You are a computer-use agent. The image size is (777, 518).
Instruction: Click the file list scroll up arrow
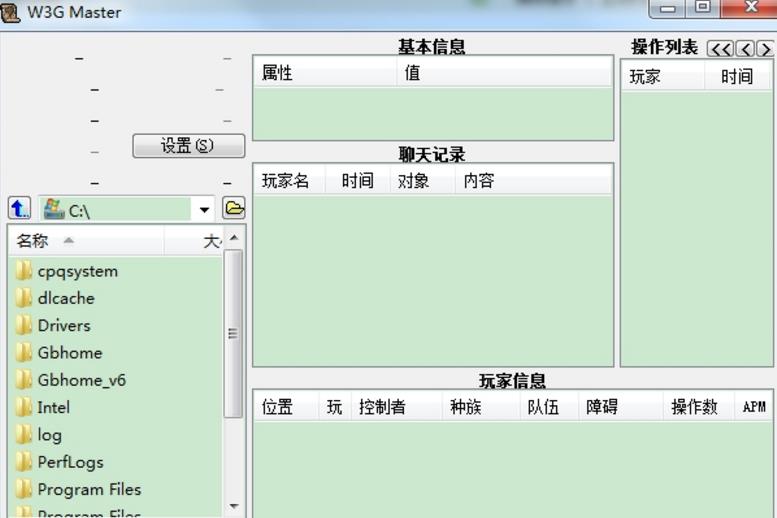(234, 238)
